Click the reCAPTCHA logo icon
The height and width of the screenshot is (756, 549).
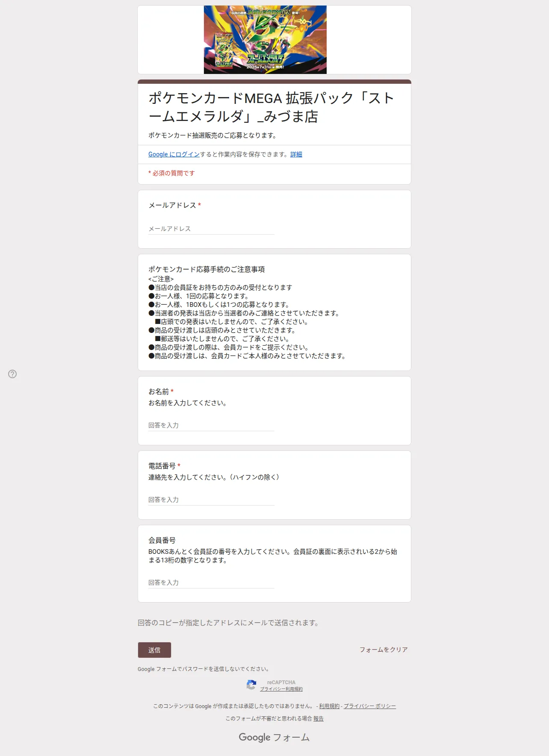click(x=251, y=685)
